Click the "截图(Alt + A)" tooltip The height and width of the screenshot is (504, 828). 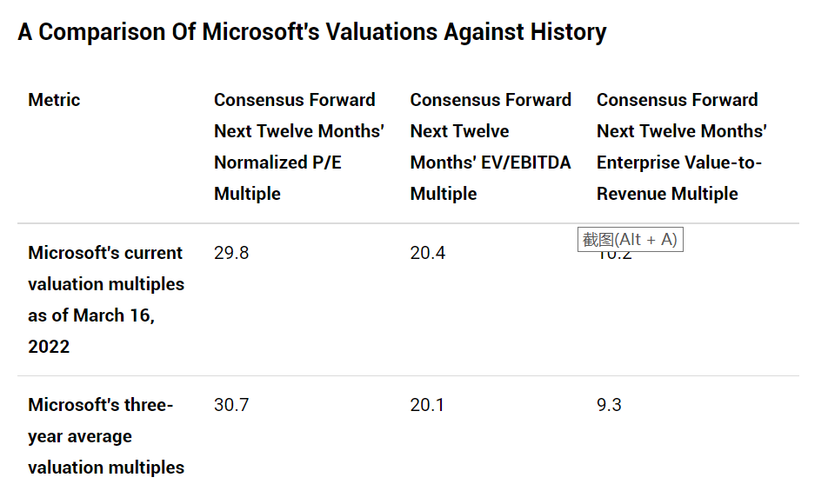pyautogui.click(x=630, y=240)
